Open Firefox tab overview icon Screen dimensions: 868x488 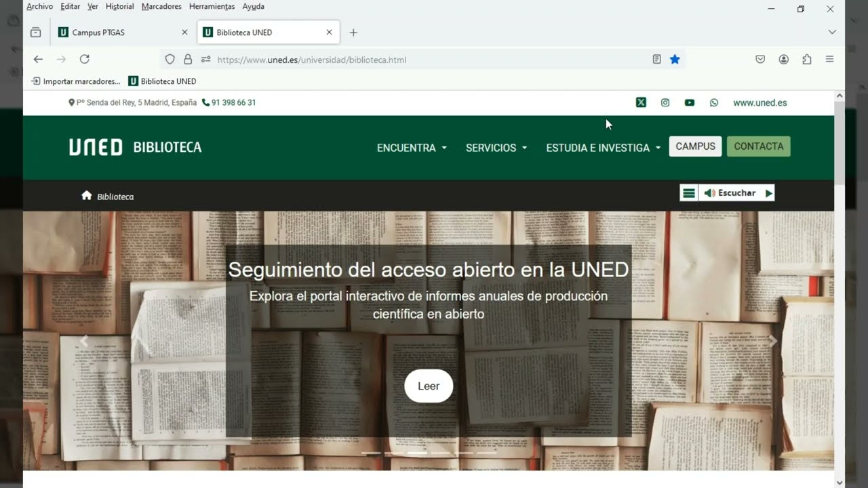click(x=36, y=33)
